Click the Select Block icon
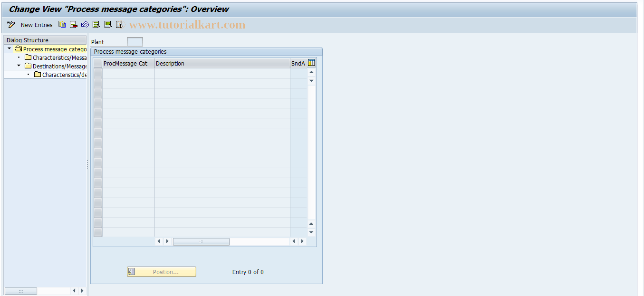Screen dimensions: 644x296 coord(108,25)
